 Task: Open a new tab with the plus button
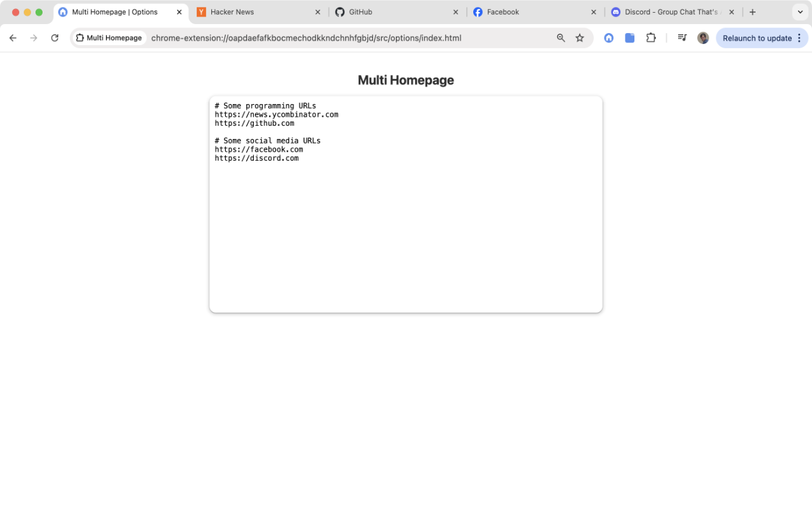(x=752, y=11)
